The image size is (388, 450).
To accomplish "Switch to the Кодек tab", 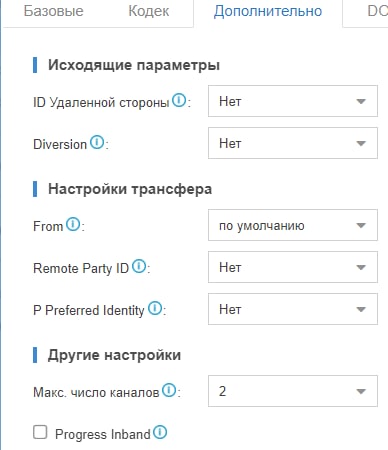I will pyautogui.click(x=149, y=11).
